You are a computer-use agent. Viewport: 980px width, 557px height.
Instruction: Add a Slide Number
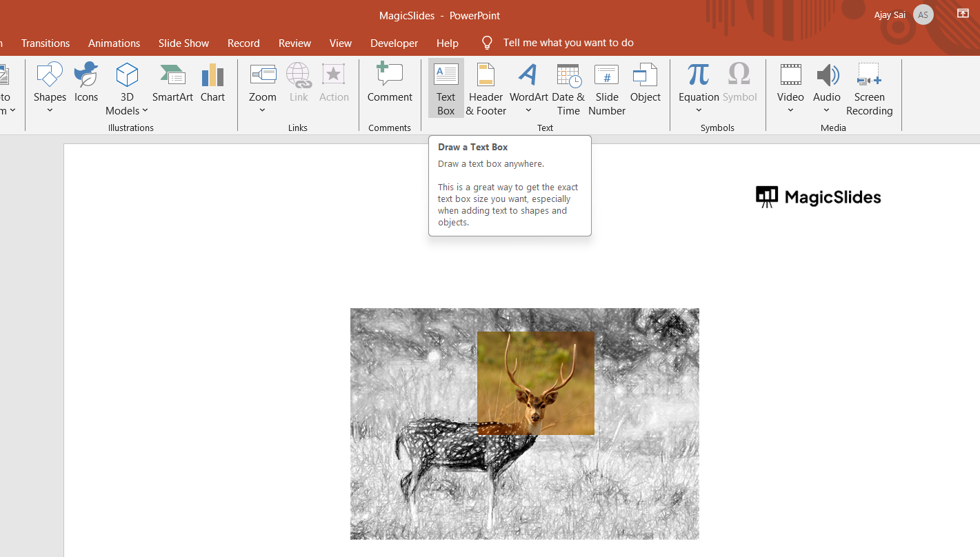point(607,88)
